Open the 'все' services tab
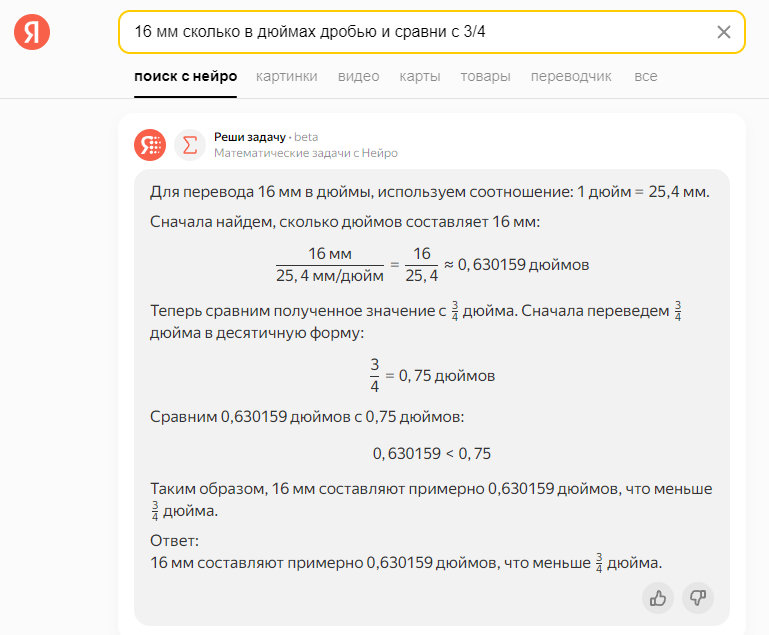Screen dimensions: 769x635 click(x=646, y=76)
